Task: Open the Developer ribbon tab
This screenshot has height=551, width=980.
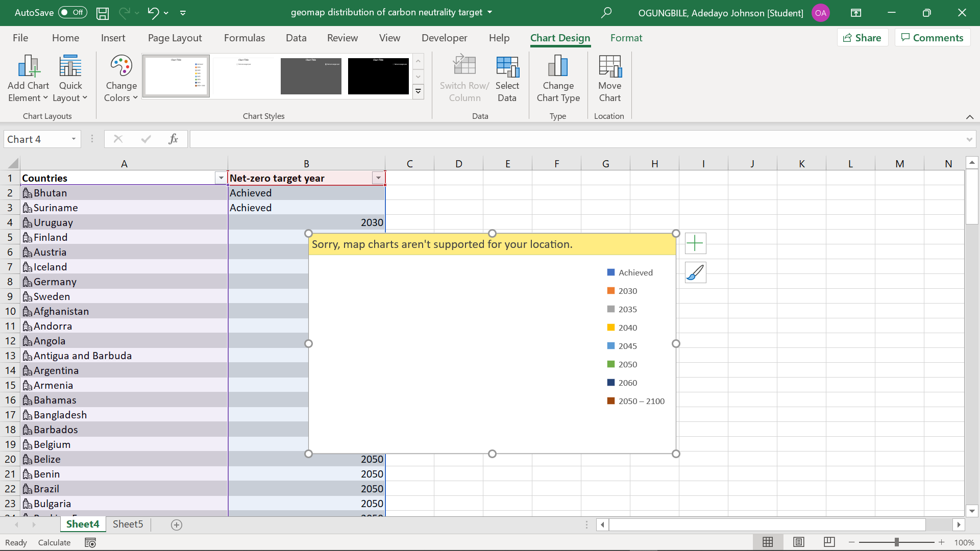Action: tap(445, 37)
